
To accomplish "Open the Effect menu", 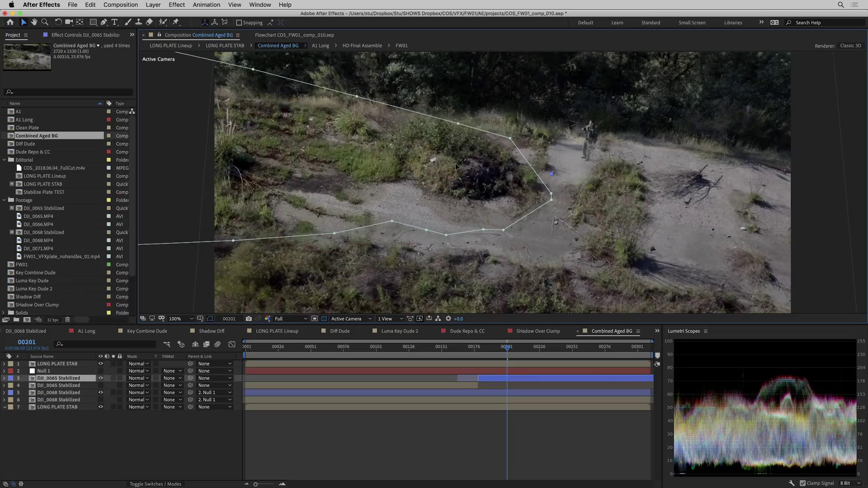I will [x=176, y=5].
